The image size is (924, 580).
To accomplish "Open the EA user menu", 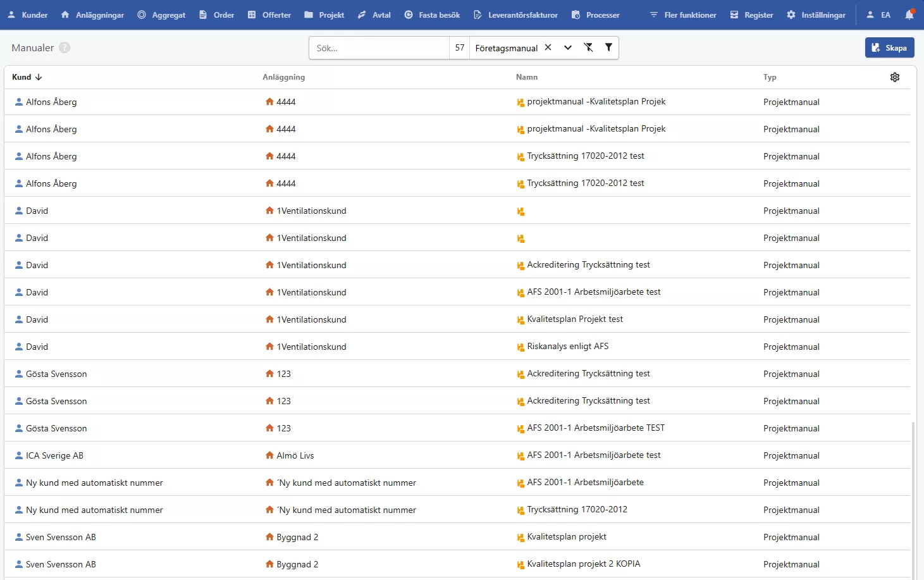I will (878, 15).
